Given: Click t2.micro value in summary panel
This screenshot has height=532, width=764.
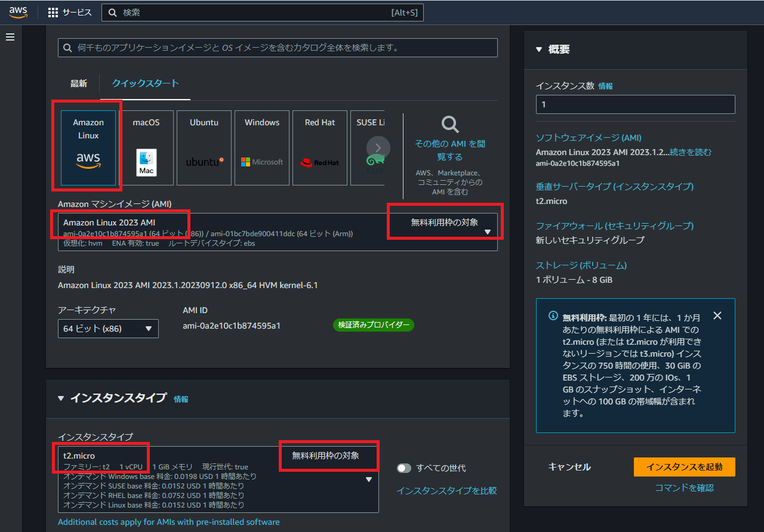Looking at the screenshot, I should tap(552, 201).
